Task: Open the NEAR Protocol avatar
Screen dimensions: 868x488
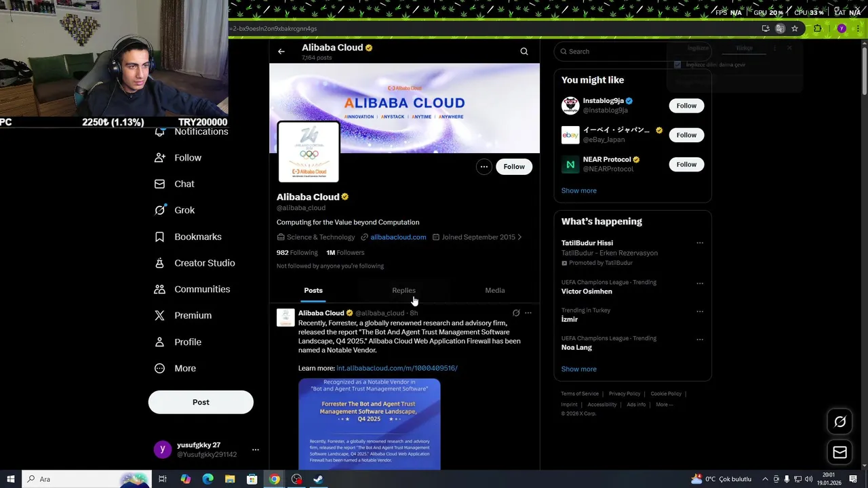Action: point(570,164)
